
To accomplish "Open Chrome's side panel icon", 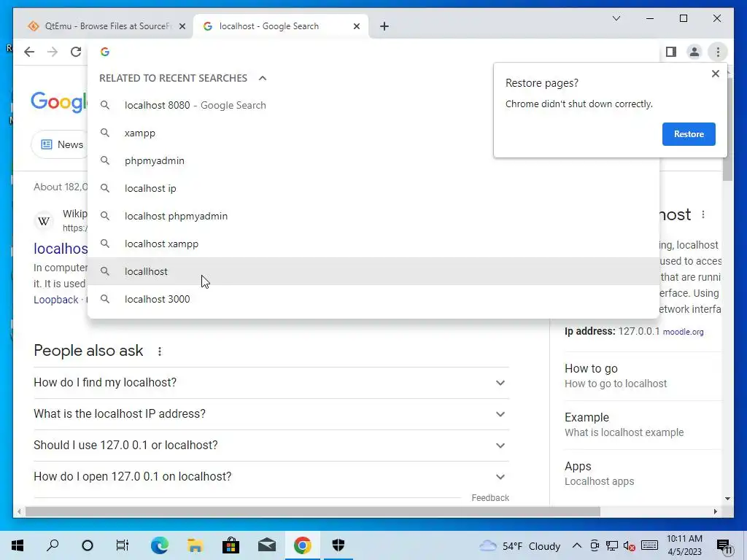I will tap(671, 52).
